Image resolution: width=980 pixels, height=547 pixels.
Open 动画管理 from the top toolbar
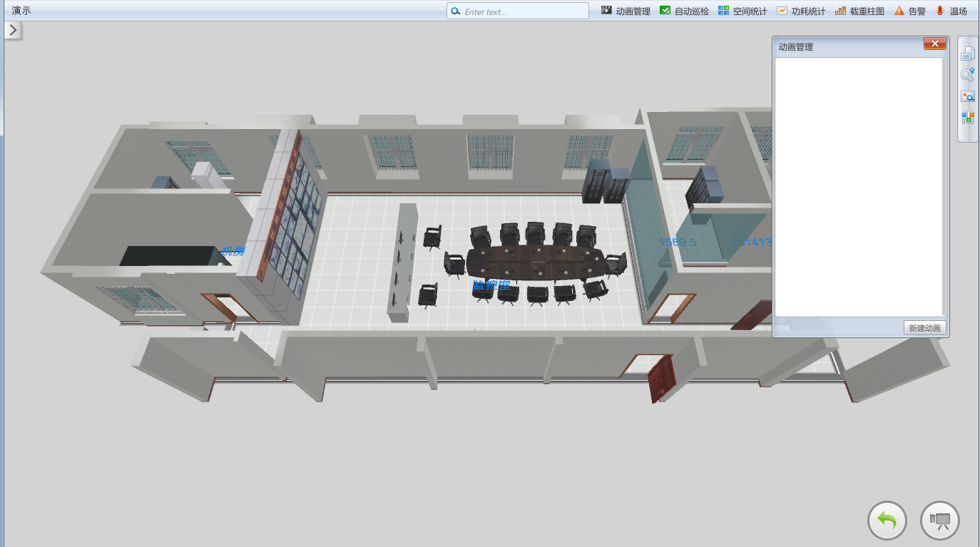coord(626,11)
